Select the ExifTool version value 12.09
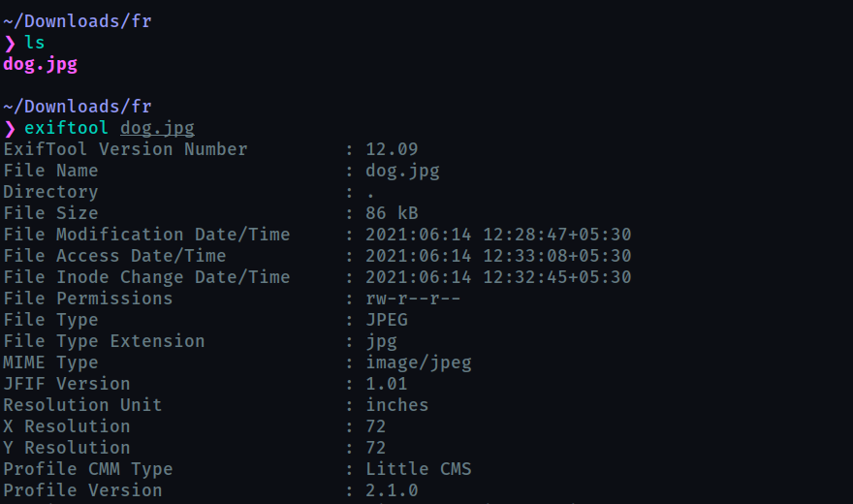 [392, 149]
